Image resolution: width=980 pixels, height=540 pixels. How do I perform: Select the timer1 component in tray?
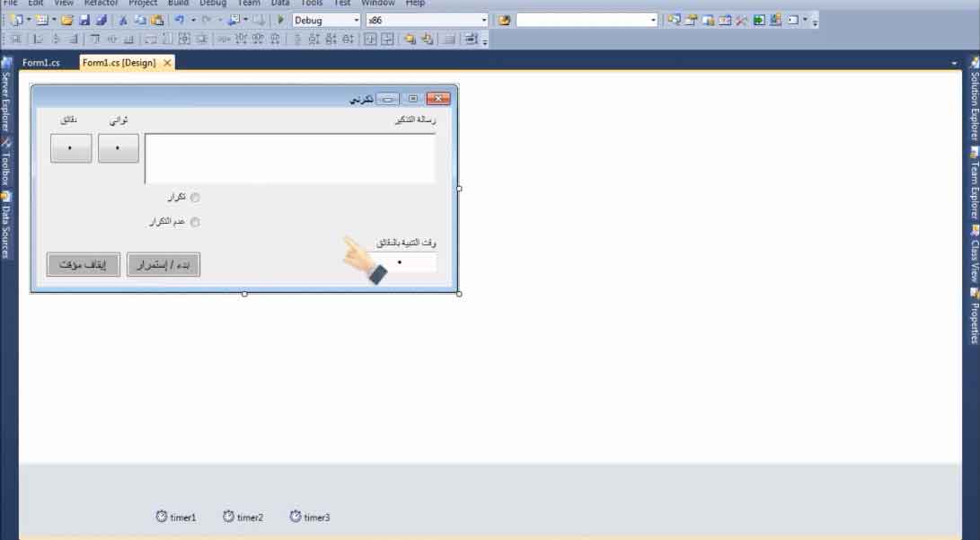(x=175, y=517)
